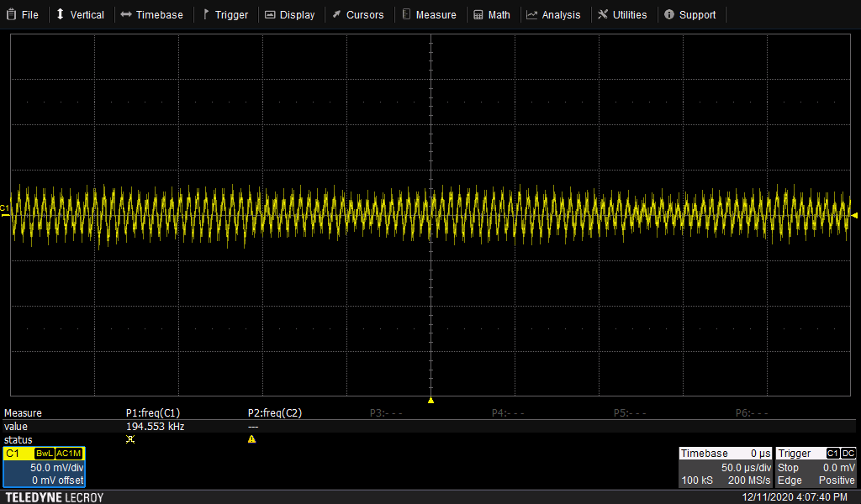This screenshot has height=504, width=861.
Task: Click the Measure ruler icon
Action: pos(407,14)
